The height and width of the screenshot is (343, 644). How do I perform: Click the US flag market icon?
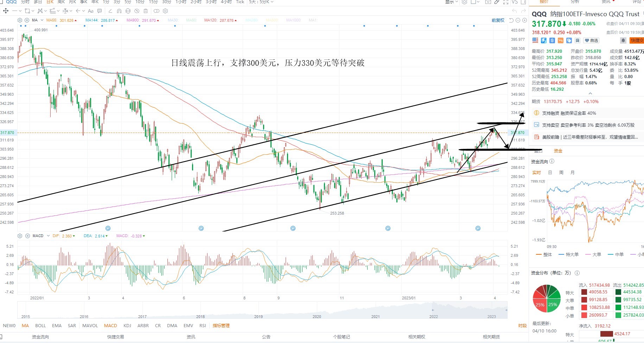tap(535, 40)
